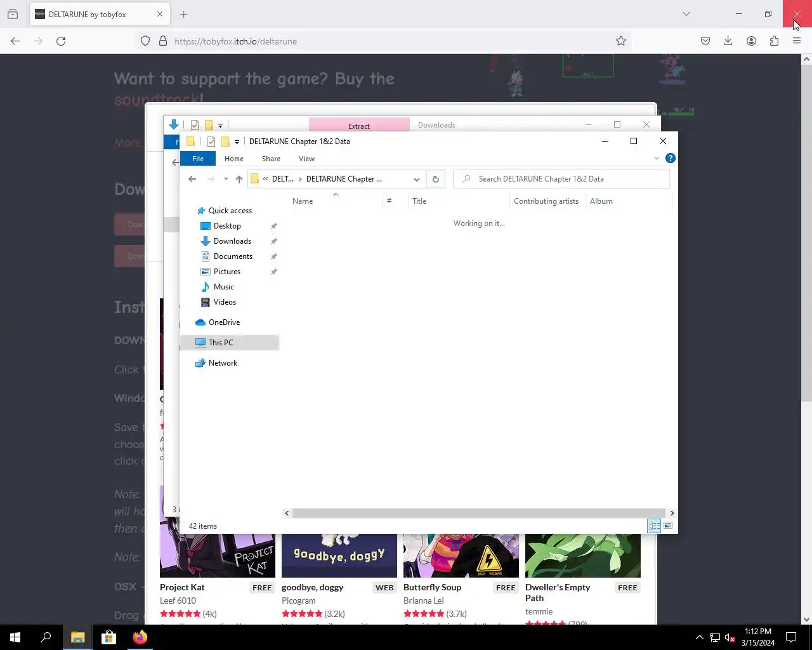Click Properties quick access toolbar checkmark icon
Image resolution: width=812 pixels, height=650 pixels.
(211, 142)
